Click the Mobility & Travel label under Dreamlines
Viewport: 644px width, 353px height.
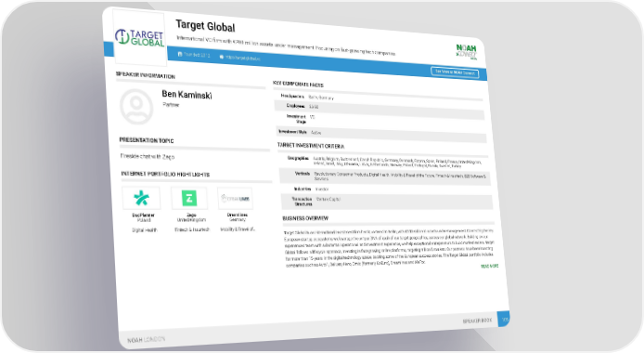(238, 229)
